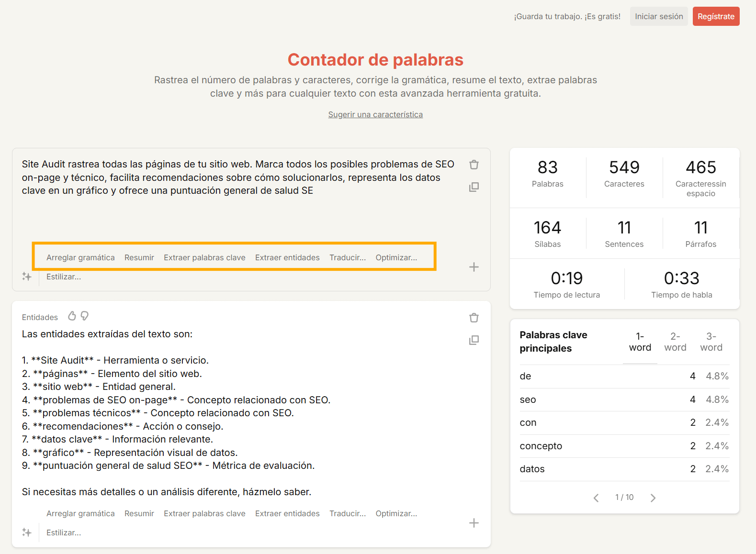Give thumbs down to Entidades result
Viewport: 756px width, 554px height.
pos(85,316)
